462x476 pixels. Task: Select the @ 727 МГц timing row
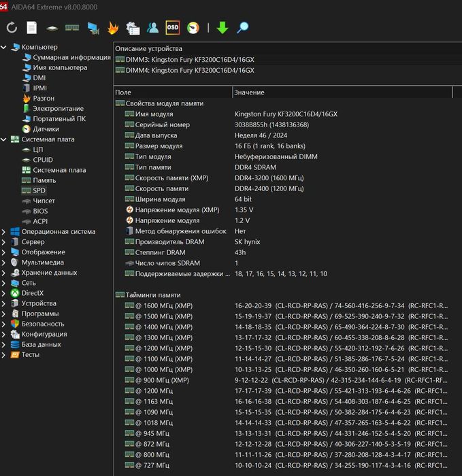(288, 465)
